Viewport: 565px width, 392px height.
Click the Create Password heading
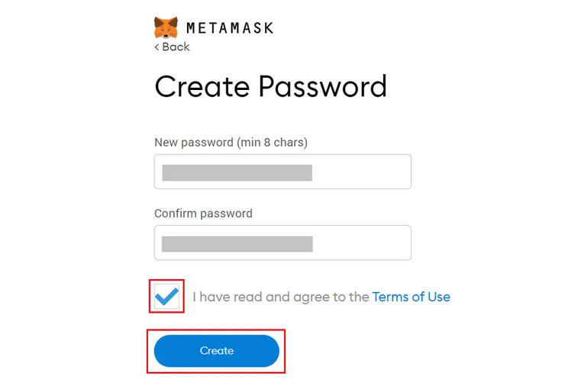coord(270,86)
